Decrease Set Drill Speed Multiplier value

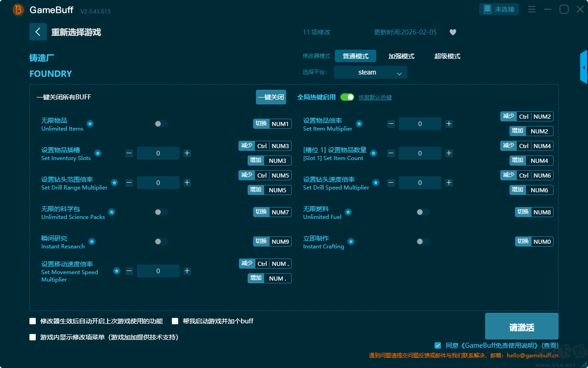click(391, 183)
